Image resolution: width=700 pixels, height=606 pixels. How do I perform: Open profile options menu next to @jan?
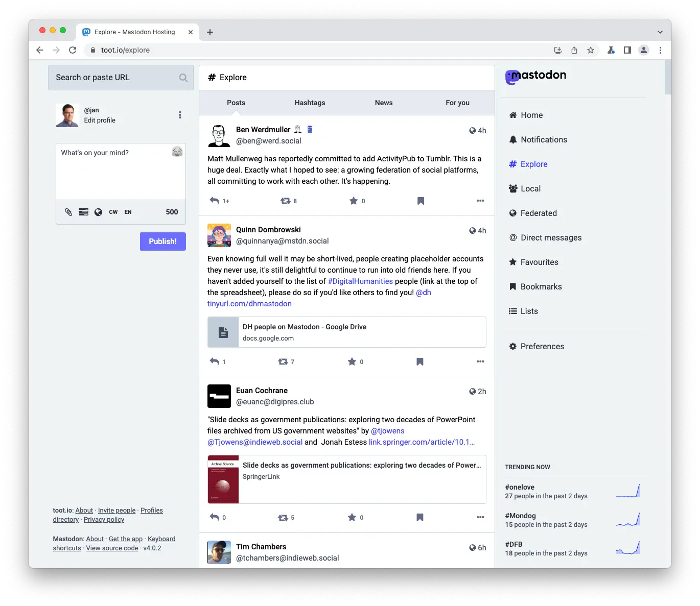pyautogui.click(x=180, y=115)
